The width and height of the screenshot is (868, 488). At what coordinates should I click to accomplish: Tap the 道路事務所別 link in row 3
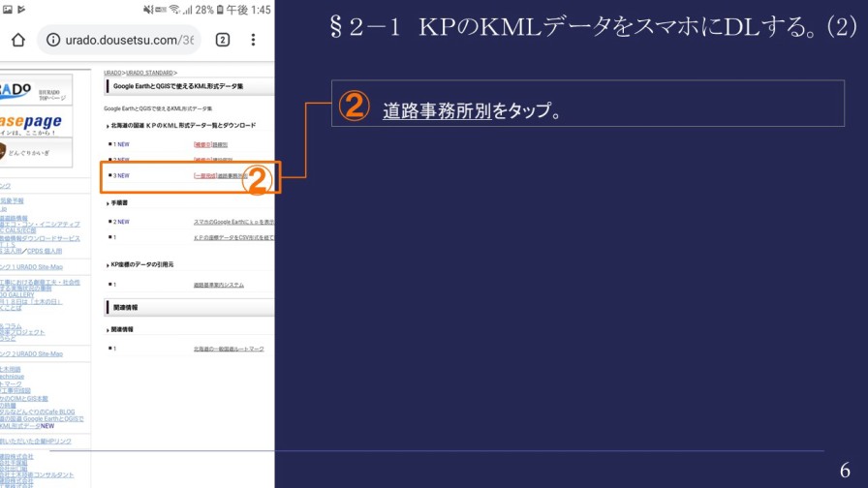(x=234, y=176)
